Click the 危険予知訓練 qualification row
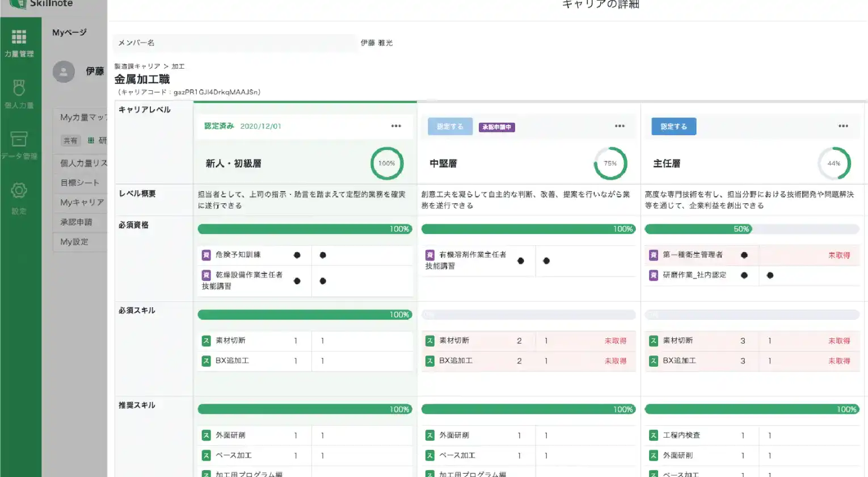 pos(305,255)
